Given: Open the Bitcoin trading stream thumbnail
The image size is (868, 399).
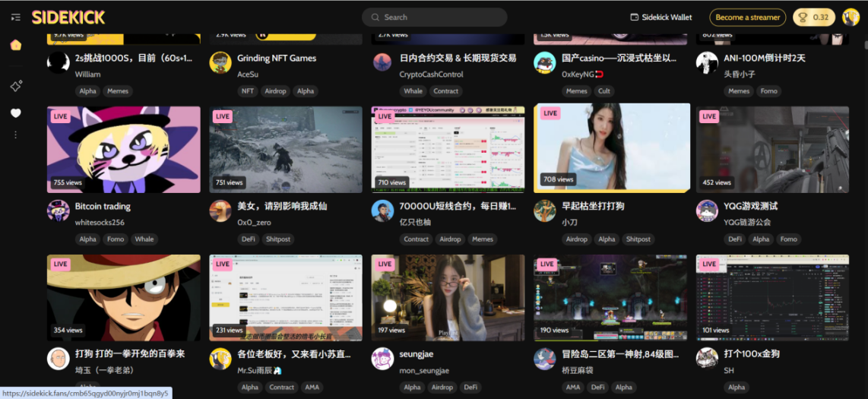Looking at the screenshot, I should [x=124, y=150].
